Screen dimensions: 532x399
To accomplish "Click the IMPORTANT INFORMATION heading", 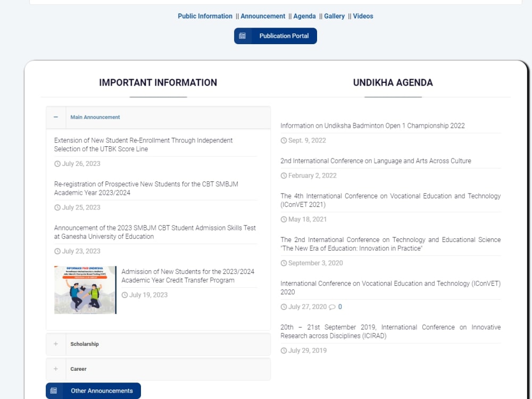I will pos(158,82).
